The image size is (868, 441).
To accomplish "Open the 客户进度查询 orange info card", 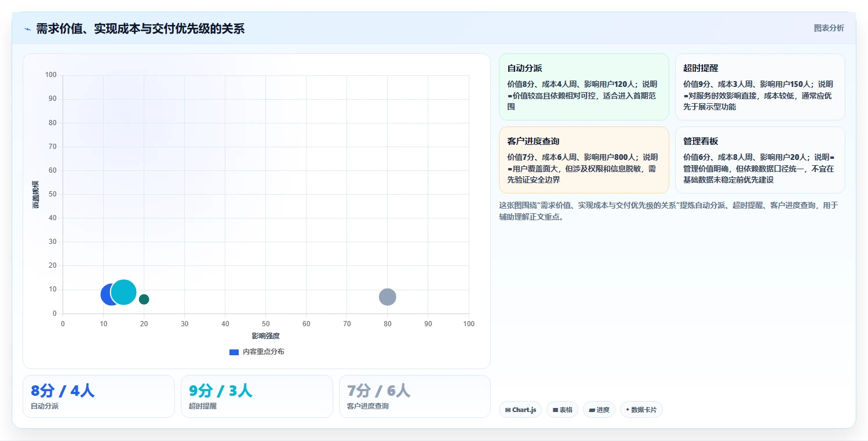I will [584, 160].
